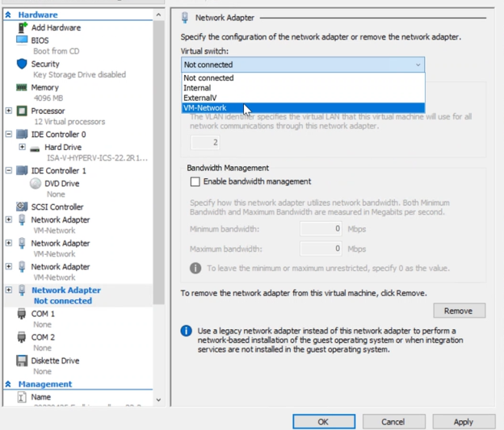Click the Processor icon
This screenshot has height=430, width=504.
point(22,111)
